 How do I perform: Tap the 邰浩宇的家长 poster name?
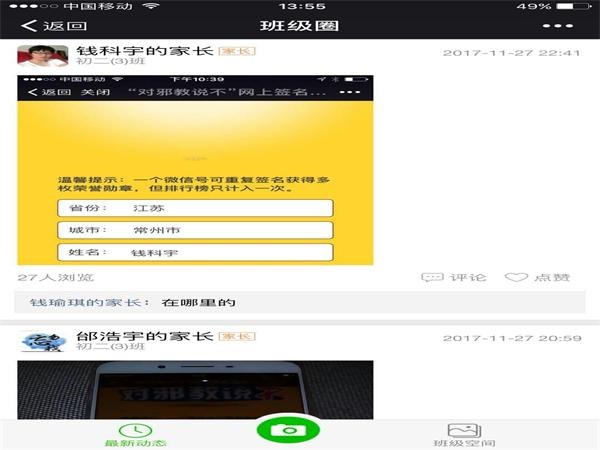[x=144, y=336]
